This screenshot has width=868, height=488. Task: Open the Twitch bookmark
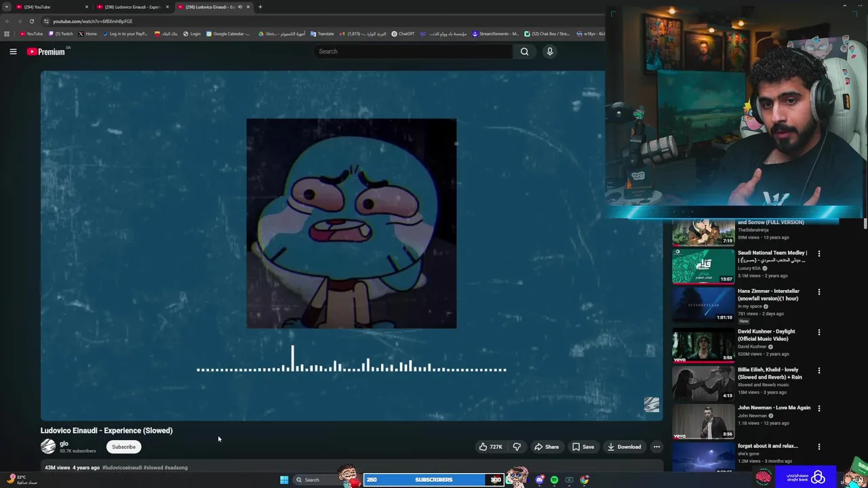pos(60,34)
